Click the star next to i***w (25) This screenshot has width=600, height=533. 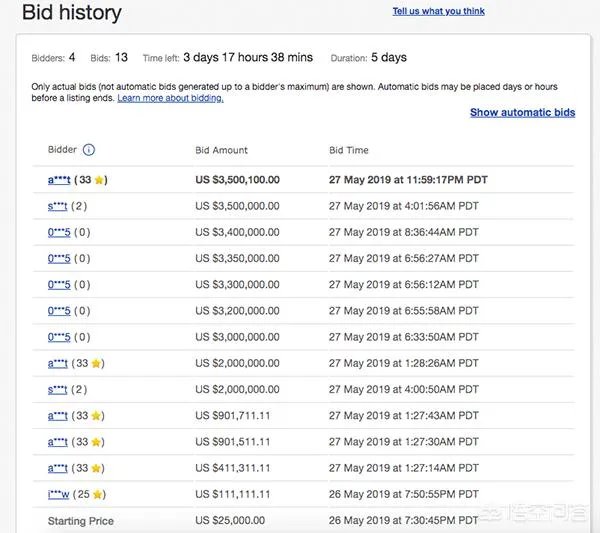tap(98, 494)
